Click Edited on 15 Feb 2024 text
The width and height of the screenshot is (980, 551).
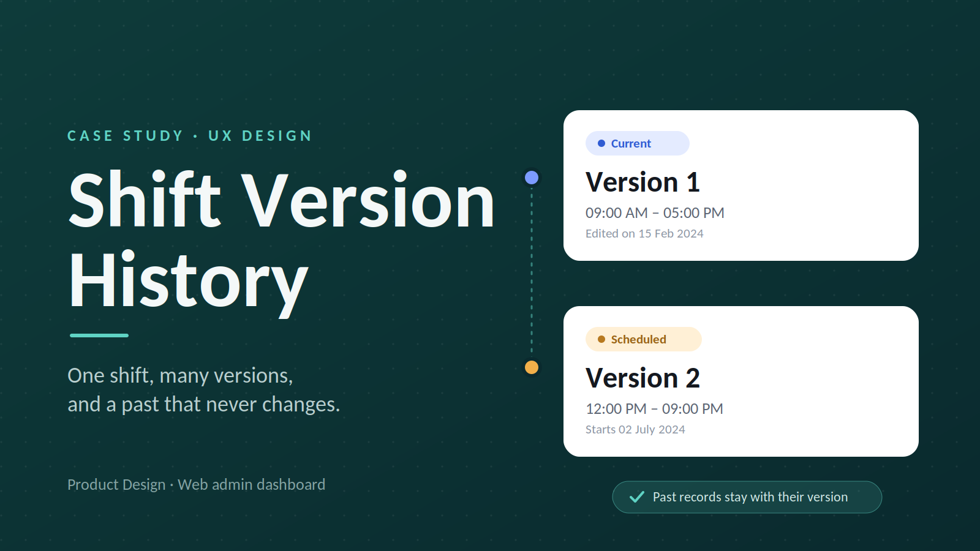pos(644,233)
